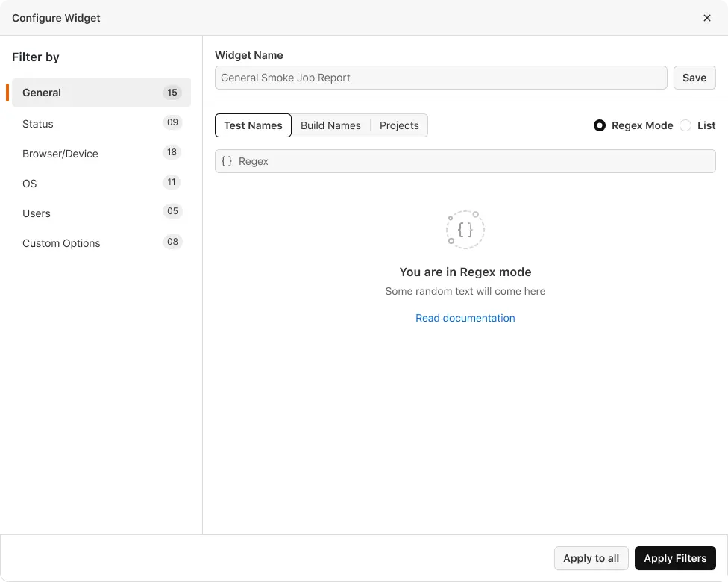Viewport: 728px width, 582px height.
Task: Select the Custom Options filter category
Action: tap(101, 243)
